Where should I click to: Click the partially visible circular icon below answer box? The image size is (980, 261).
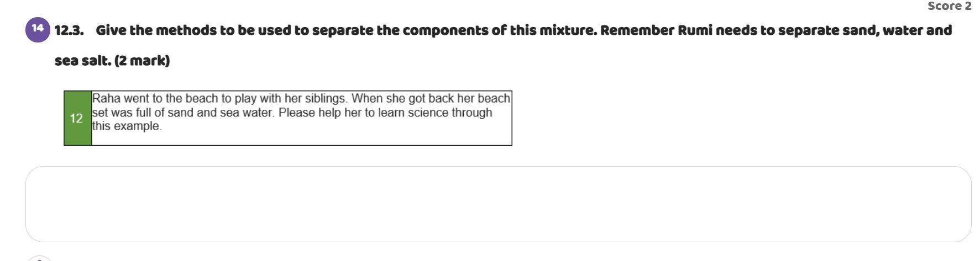tap(38, 258)
